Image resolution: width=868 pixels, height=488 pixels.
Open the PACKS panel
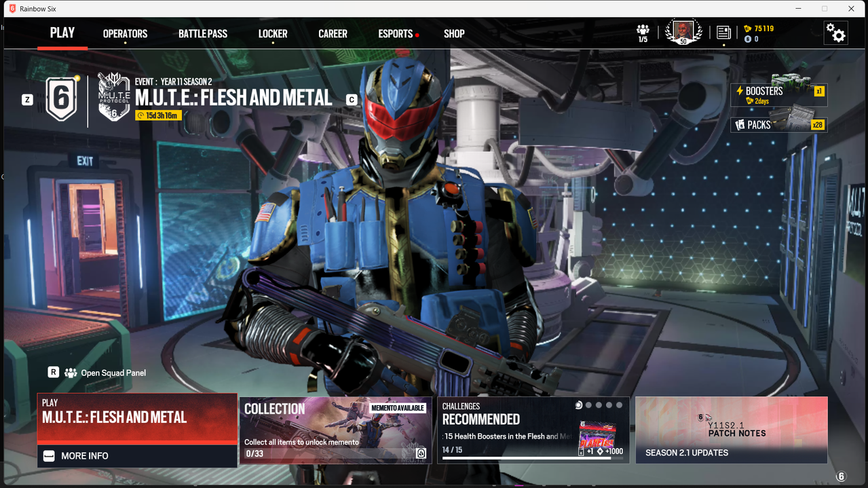pos(779,125)
